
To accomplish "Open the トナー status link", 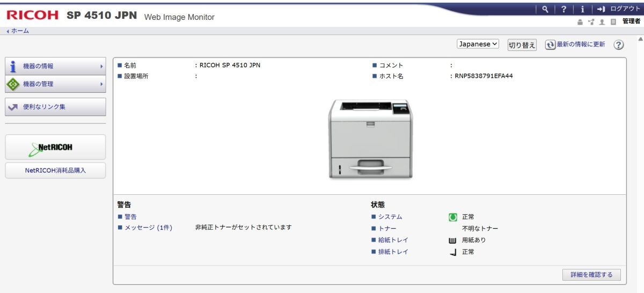I will [387, 229].
